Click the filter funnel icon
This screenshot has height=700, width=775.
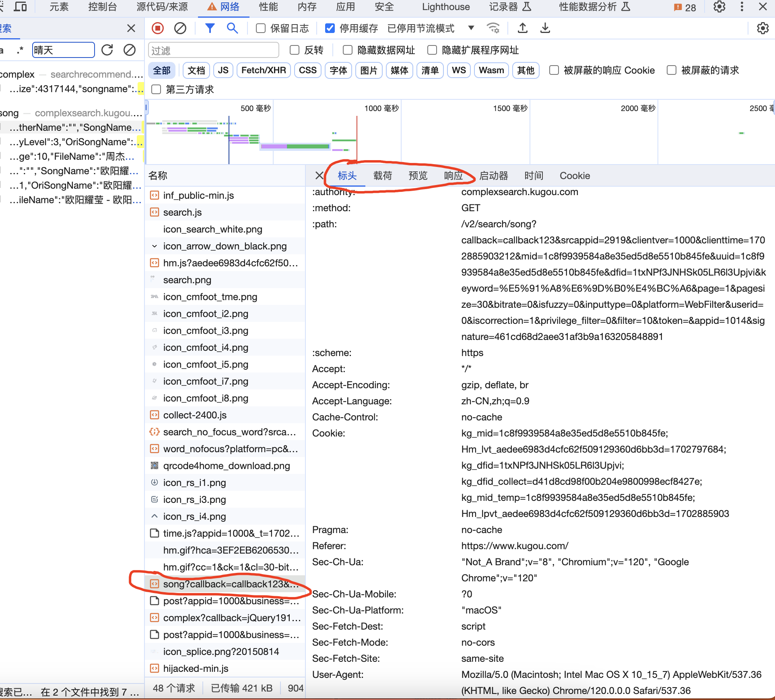(x=210, y=28)
